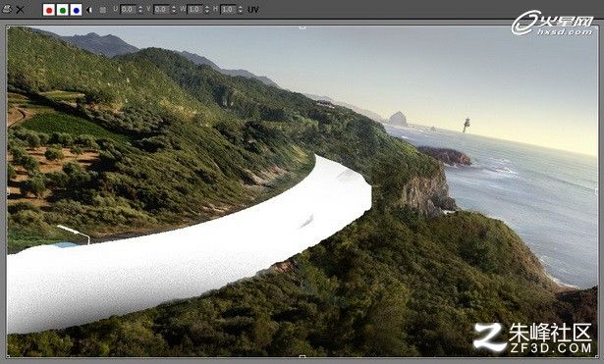The width and height of the screenshot is (604, 364).
Task: Click the V offset value field
Action: pos(161,10)
